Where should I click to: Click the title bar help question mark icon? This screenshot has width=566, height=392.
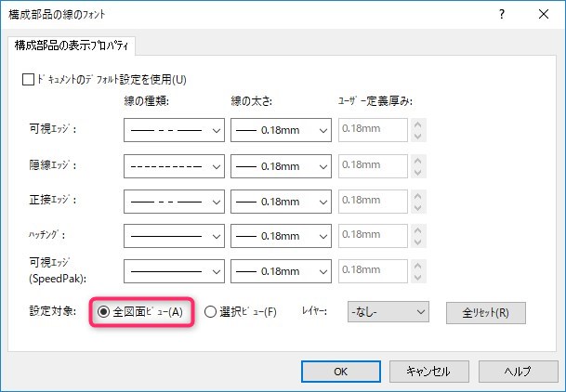pyautogui.click(x=502, y=15)
